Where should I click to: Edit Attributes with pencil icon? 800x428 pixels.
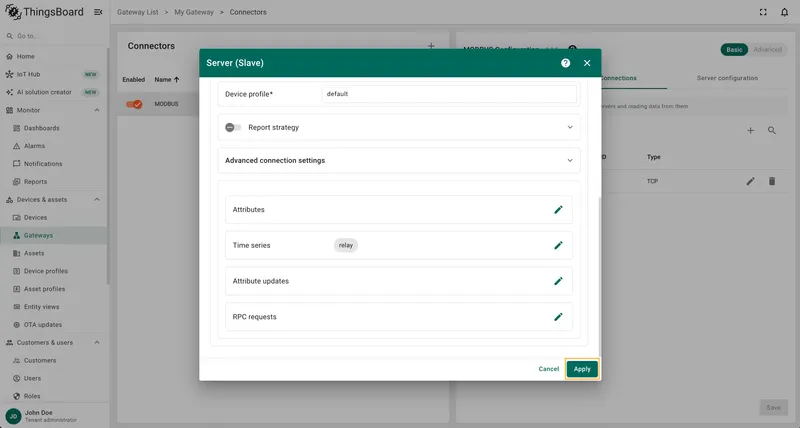click(x=558, y=210)
